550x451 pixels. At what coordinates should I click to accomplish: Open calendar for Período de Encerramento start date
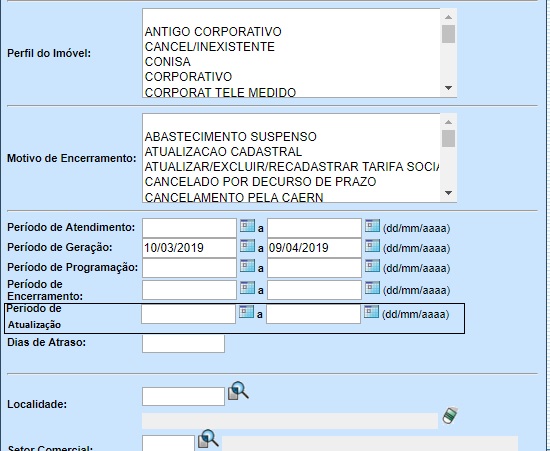[247, 288]
